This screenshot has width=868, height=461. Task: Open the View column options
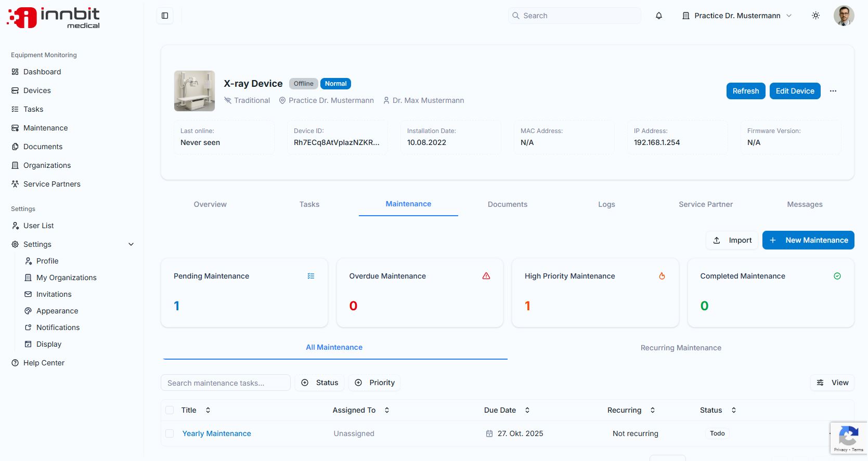[x=832, y=383]
